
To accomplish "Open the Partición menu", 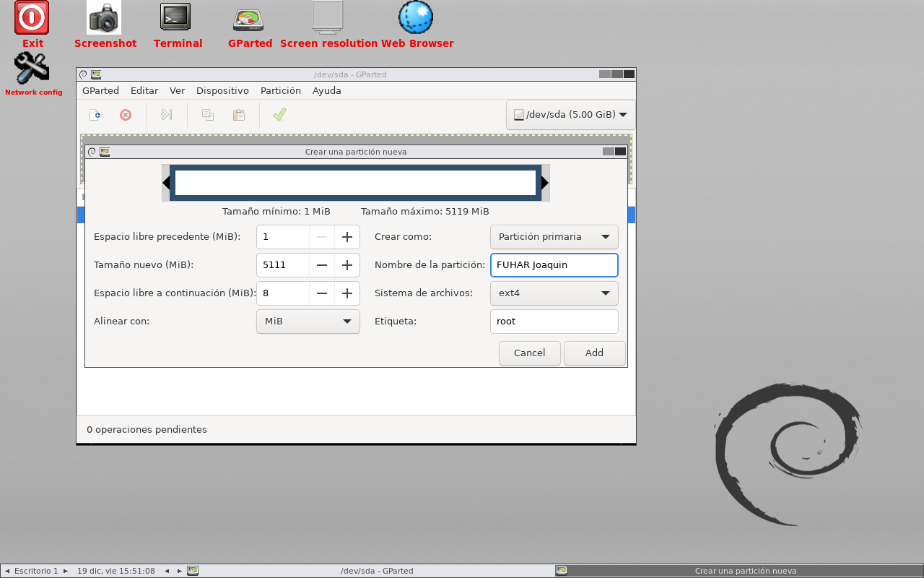I will [x=280, y=90].
